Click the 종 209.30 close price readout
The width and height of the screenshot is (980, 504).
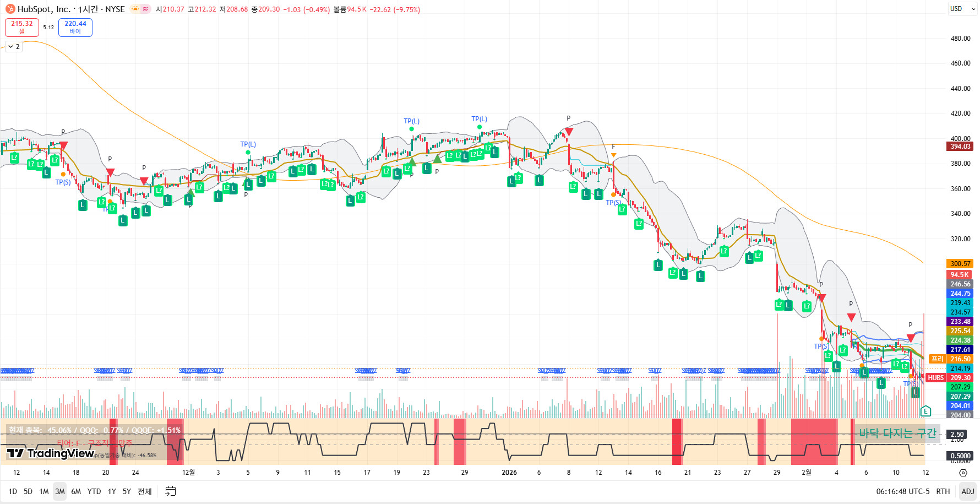click(x=265, y=9)
